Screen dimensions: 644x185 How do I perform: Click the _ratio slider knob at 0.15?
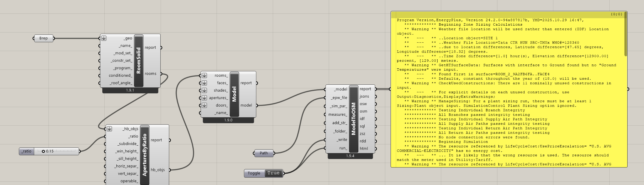click(x=43, y=151)
